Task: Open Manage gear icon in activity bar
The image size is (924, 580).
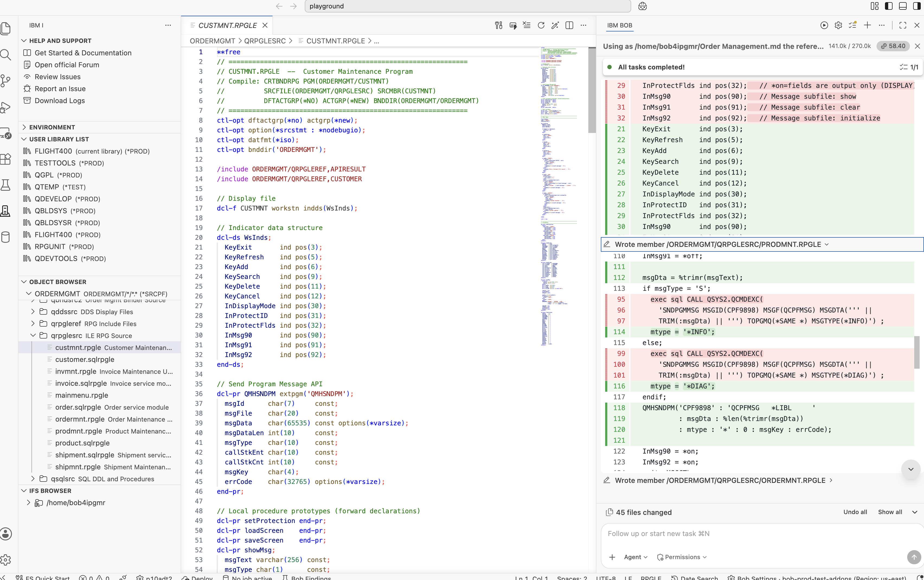Action: pos(6,560)
